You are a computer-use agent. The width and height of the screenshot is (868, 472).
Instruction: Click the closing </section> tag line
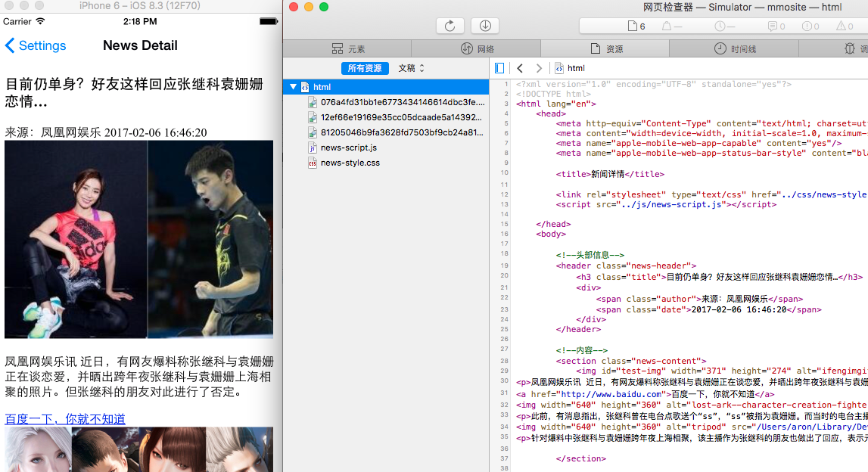580,458
